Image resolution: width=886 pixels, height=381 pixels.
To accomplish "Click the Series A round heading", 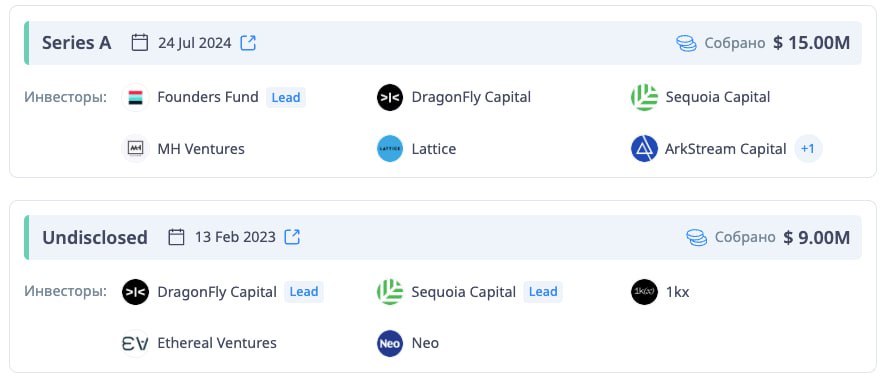I will point(77,43).
